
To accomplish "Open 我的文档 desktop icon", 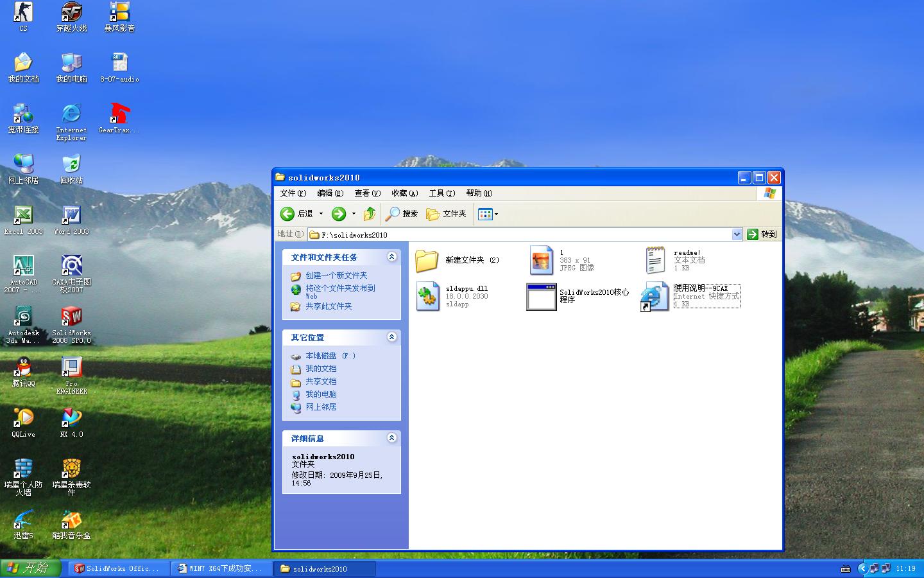I will pos(23,67).
